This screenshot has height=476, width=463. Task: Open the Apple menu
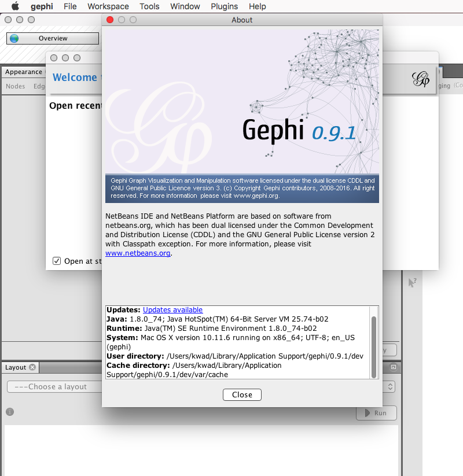15,6
